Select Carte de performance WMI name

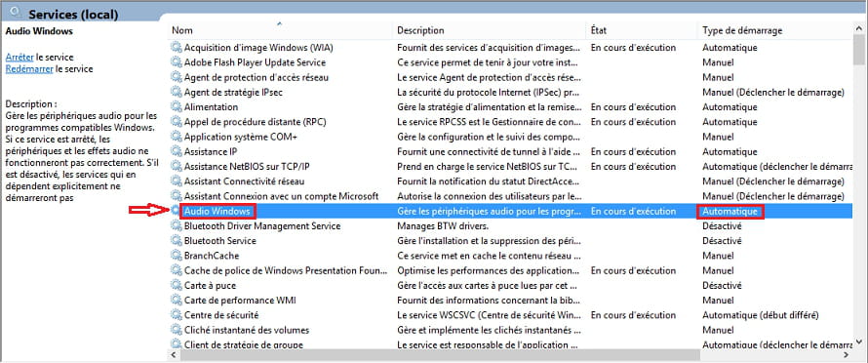(240, 301)
